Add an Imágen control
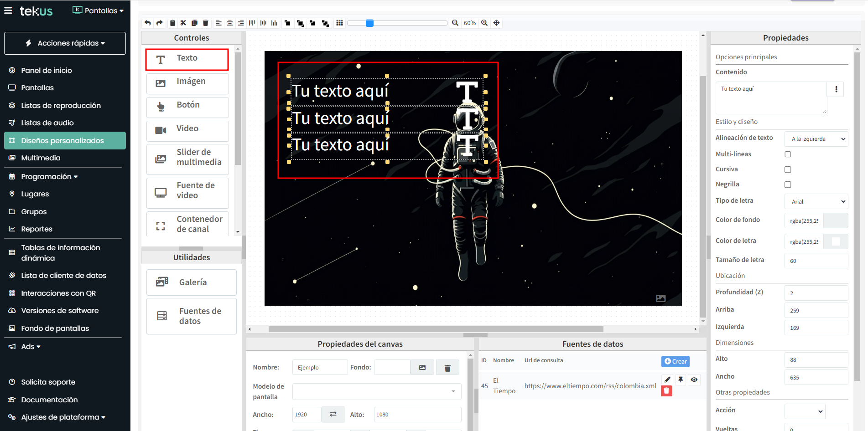868x431 pixels. click(187, 82)
